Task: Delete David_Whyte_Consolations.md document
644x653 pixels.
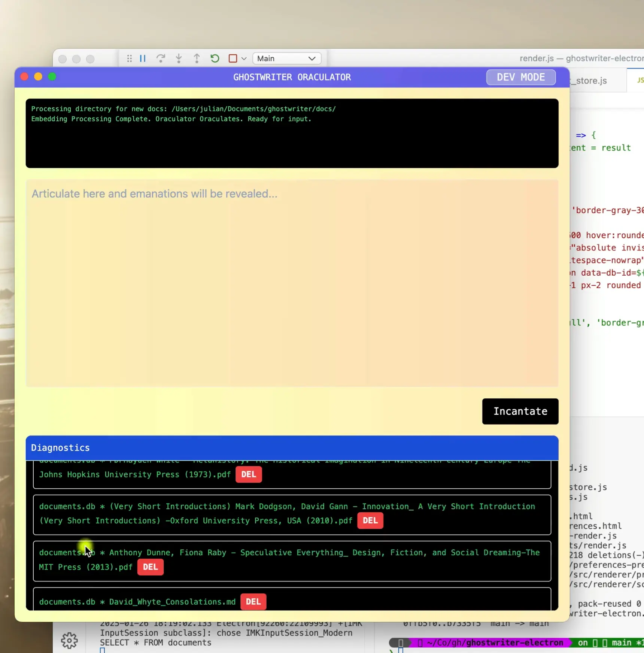Action: [x=253, y=602]
